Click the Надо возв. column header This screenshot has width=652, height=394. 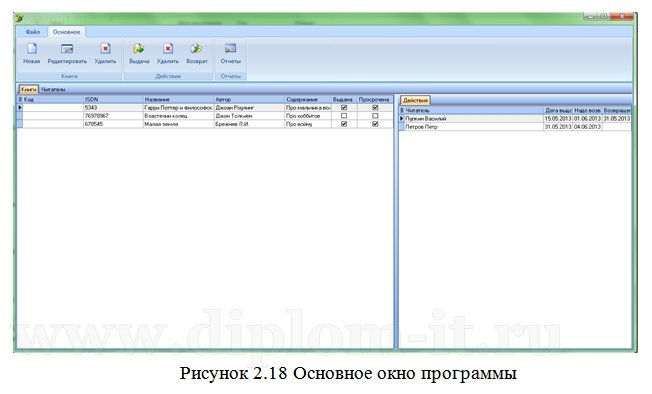click(587, 111)
